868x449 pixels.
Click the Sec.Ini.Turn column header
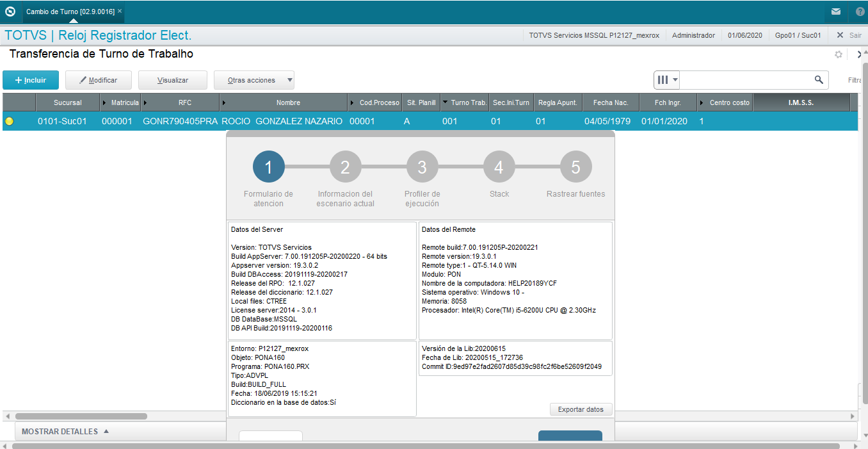pos(511,102)
